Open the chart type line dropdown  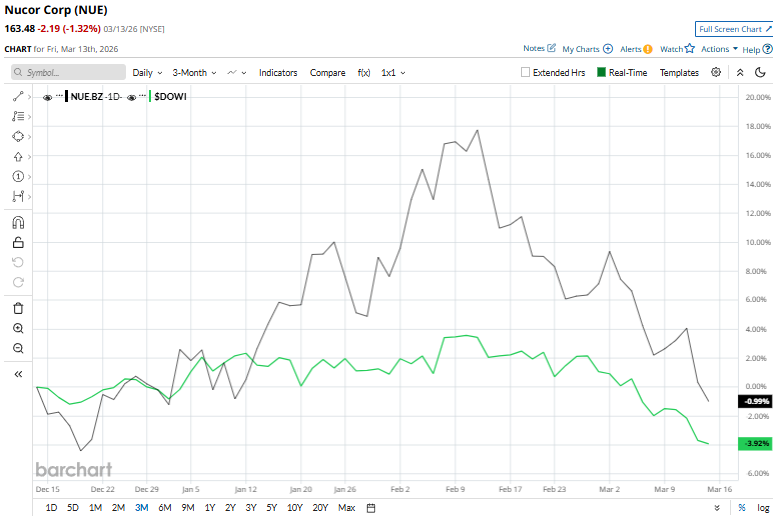click(237, 72)
